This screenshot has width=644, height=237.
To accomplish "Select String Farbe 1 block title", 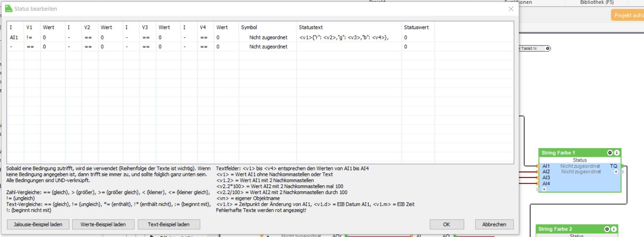I will pos(558,153).
